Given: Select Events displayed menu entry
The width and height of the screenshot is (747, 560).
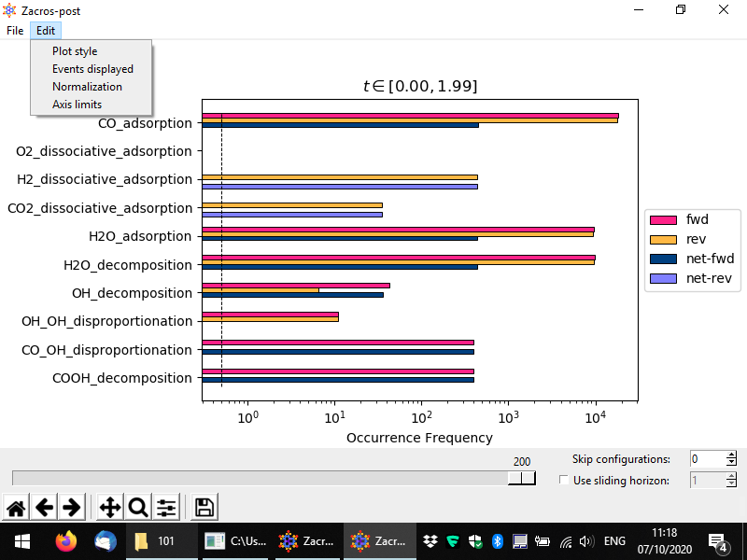Looking at the screenshot, I should [92, 69].
